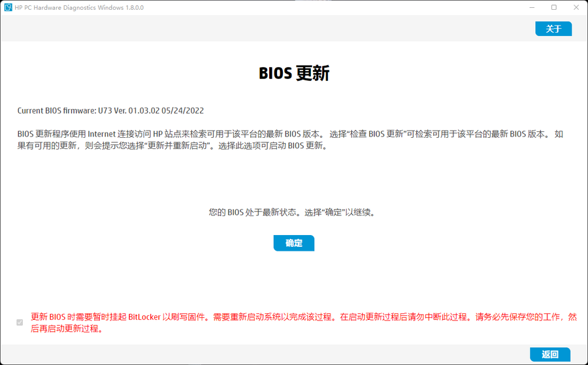The height and width of the screenshot is (365, 588).
Task: Maximize the HP Diagnostics window
Action: (x=553, y=7)
